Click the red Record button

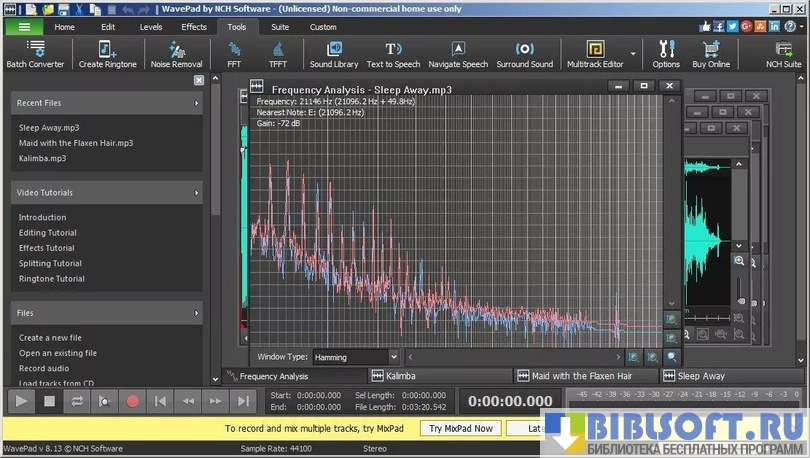[x=132, y=401]
